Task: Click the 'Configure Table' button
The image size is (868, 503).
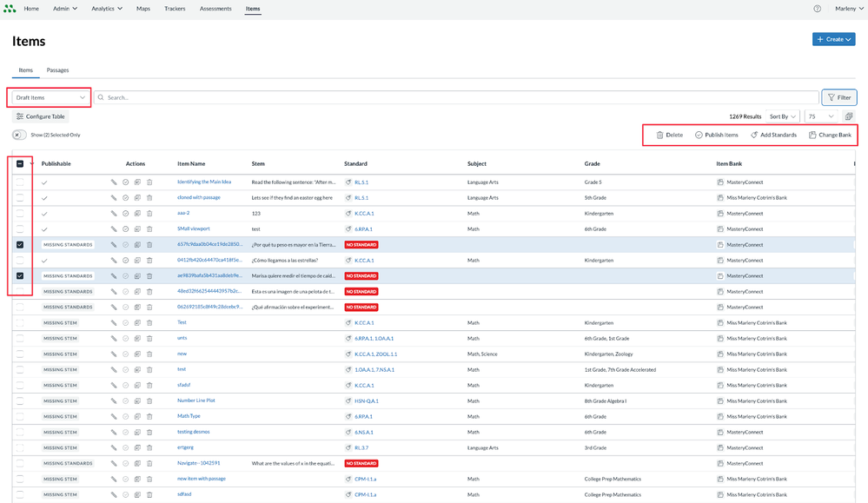Action: (41, 116)
